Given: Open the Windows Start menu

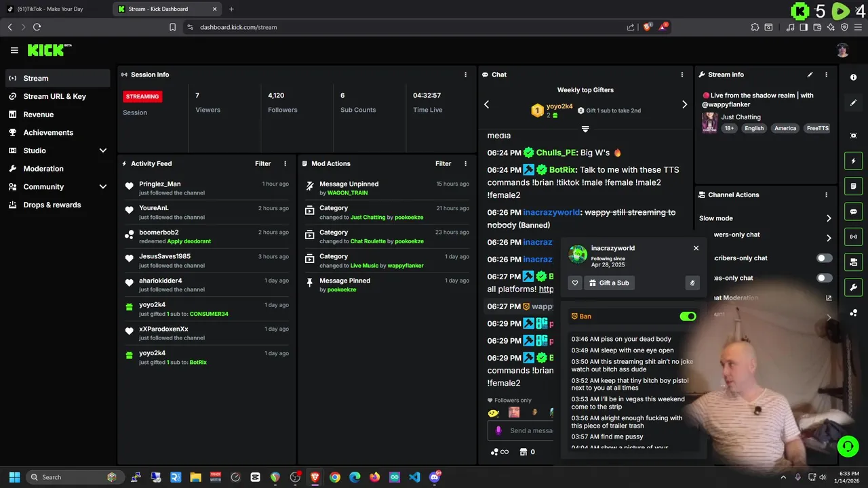Looking at the screenshot, I should point(14,477).
